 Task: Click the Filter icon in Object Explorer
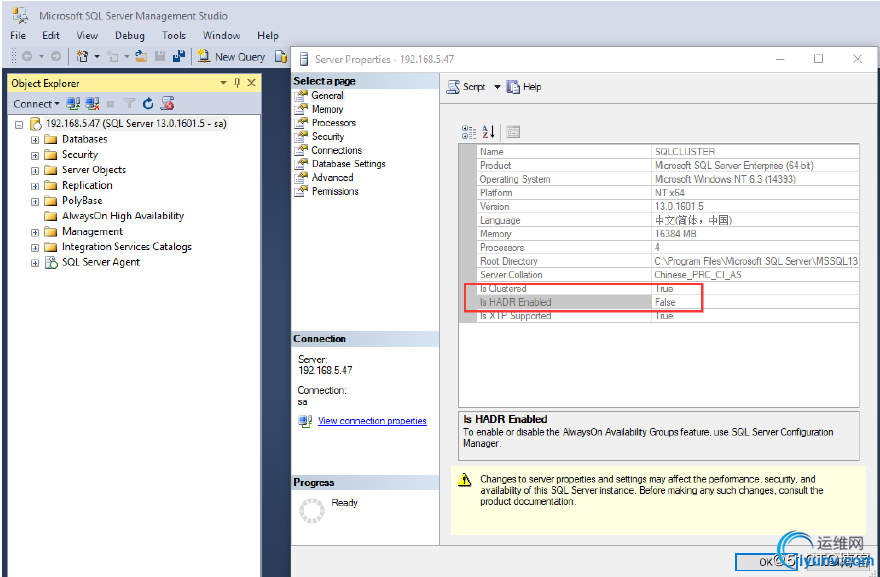click(129, 103)
